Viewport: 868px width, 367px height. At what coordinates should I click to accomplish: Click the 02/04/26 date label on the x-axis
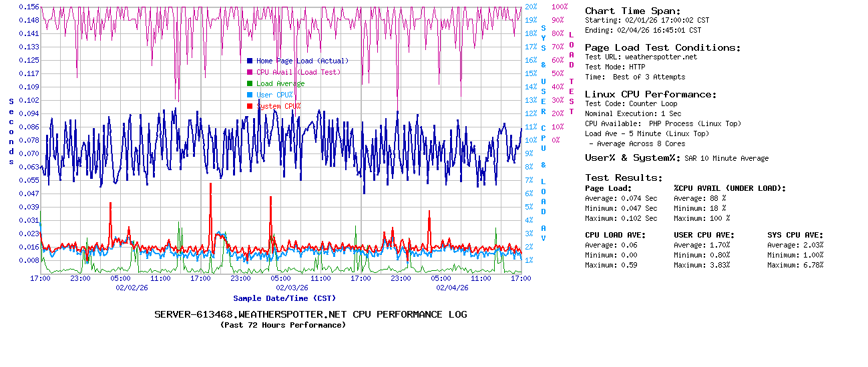coord(453,288)
